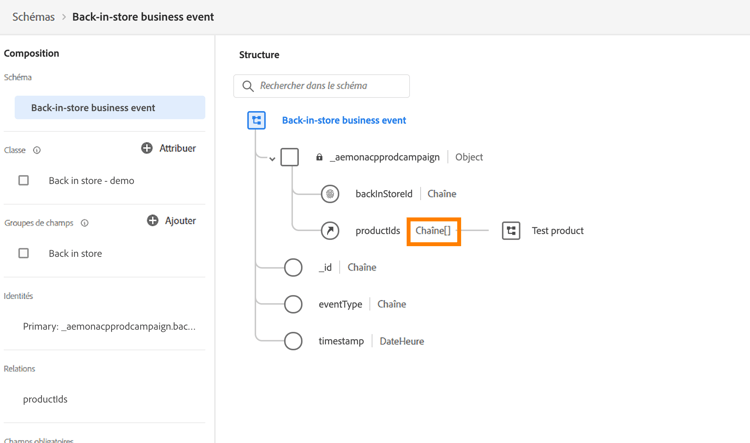Click the relationship arrow icon for productIds

click(x=330, y=231)
